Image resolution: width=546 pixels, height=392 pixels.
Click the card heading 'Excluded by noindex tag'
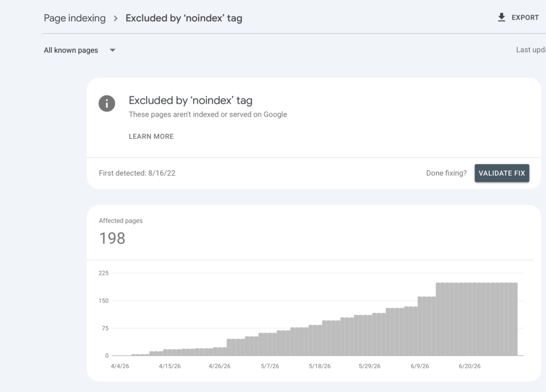coord(190,100)
